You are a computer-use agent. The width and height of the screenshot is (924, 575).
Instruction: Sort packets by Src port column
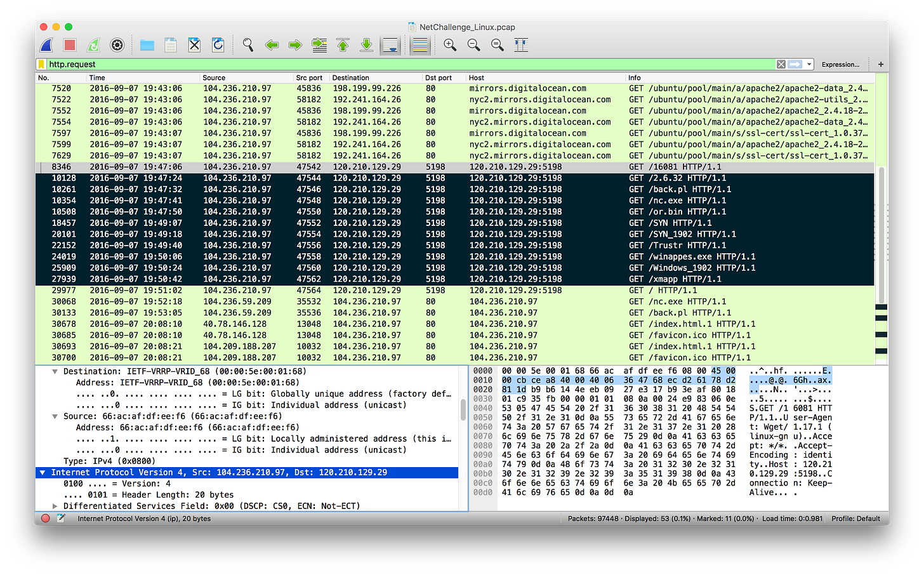[312, 77]
